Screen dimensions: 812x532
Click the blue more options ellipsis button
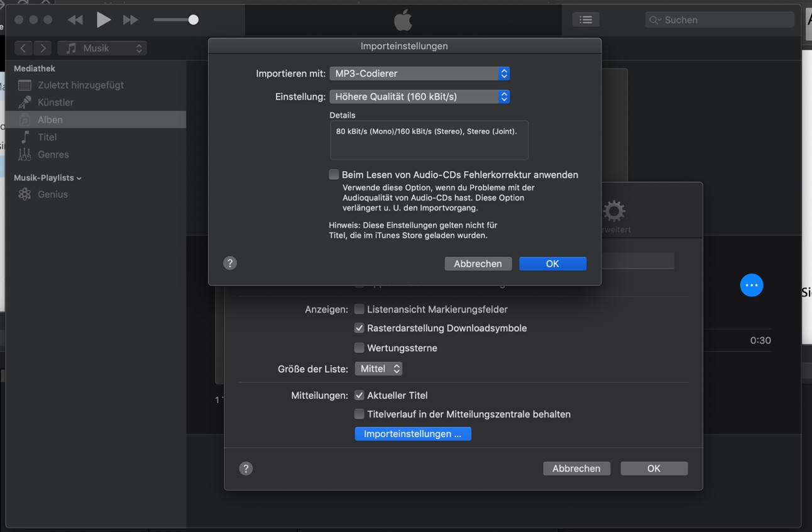751,285
